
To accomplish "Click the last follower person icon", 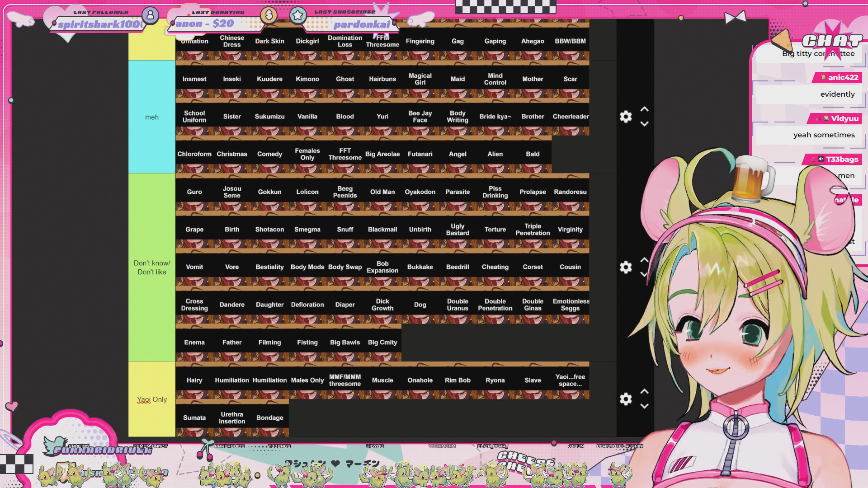I will pyautogui.click(x=150, y=15).
